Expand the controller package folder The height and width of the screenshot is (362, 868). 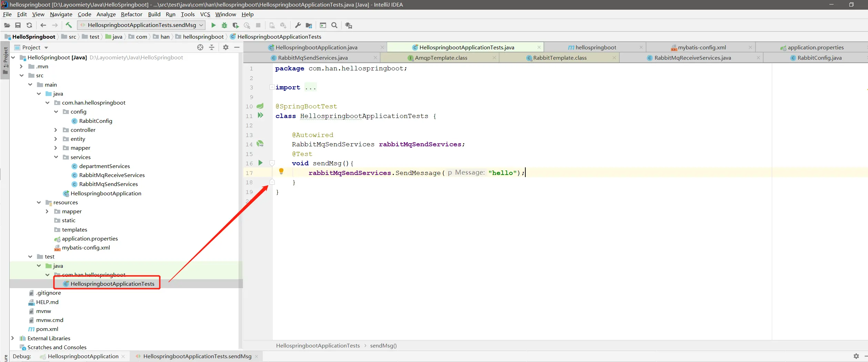coord(56,130)
